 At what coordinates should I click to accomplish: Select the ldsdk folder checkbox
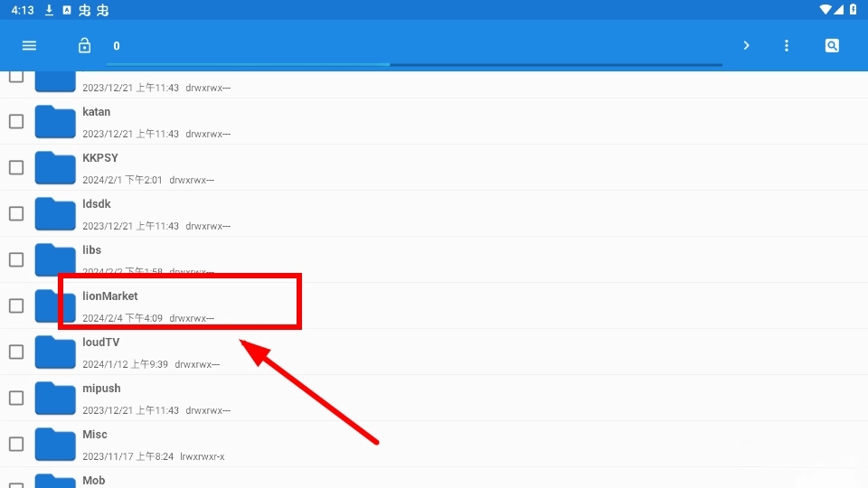point(16,213)
